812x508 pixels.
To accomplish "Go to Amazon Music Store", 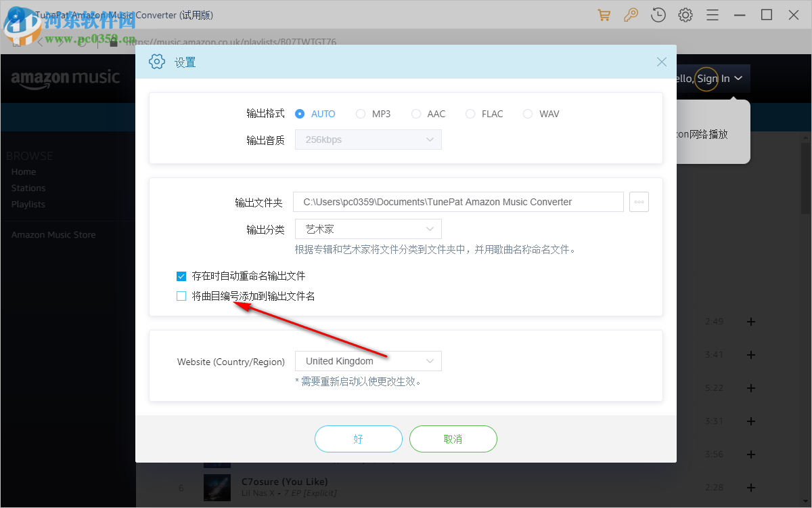I will (x=53, y=234).
